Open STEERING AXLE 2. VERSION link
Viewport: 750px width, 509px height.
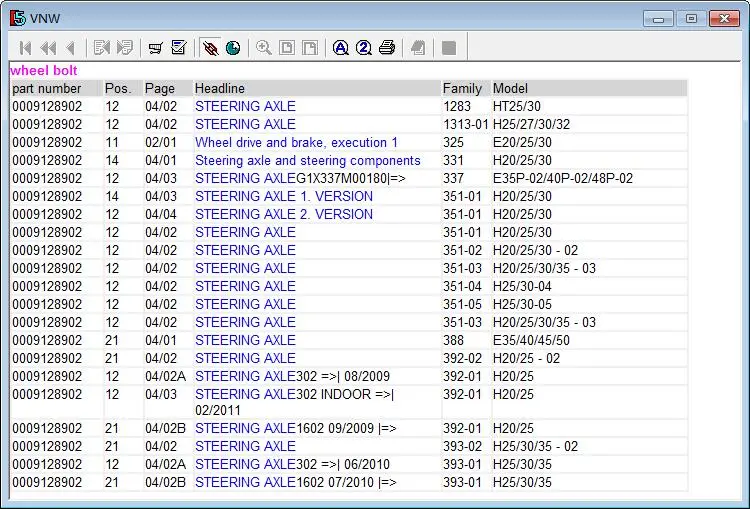tap(284, 214)
